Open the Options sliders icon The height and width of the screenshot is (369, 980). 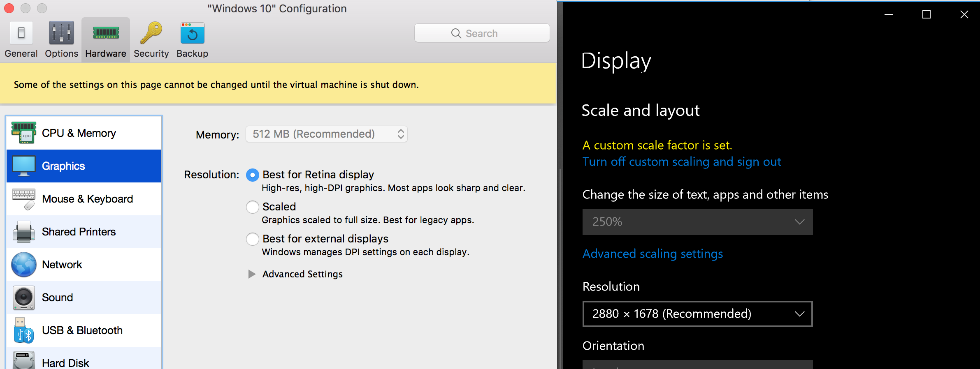pyautogui.click(x=61, y=32)
